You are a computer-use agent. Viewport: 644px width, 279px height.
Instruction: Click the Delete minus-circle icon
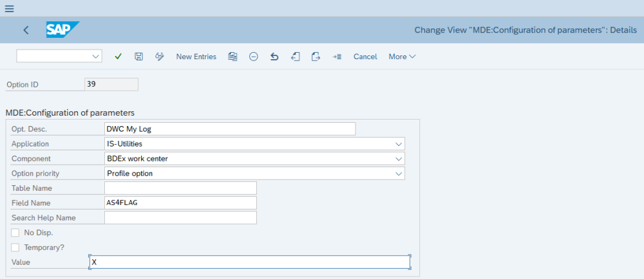pos(254,57)
